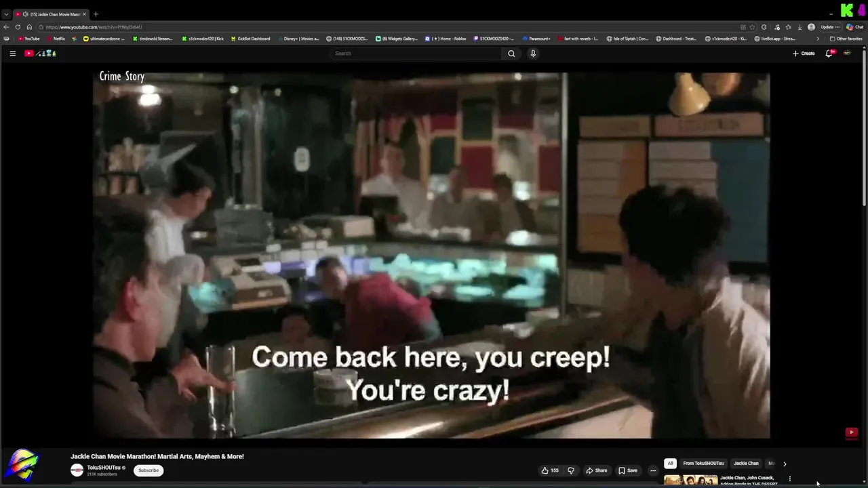868x488 pixels.
Task: Mute the tab via speaker icon
Action: click(x=26, y=14)
